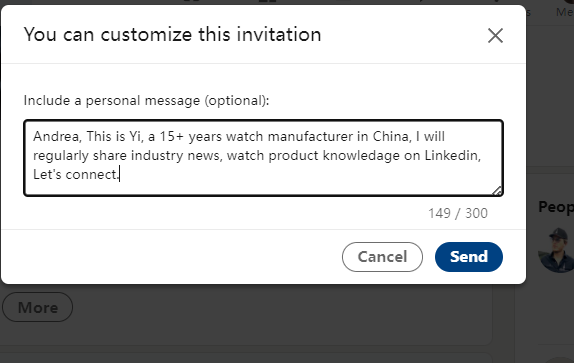Place cursor on the word "Andrea" in the message

coord(56,136)
